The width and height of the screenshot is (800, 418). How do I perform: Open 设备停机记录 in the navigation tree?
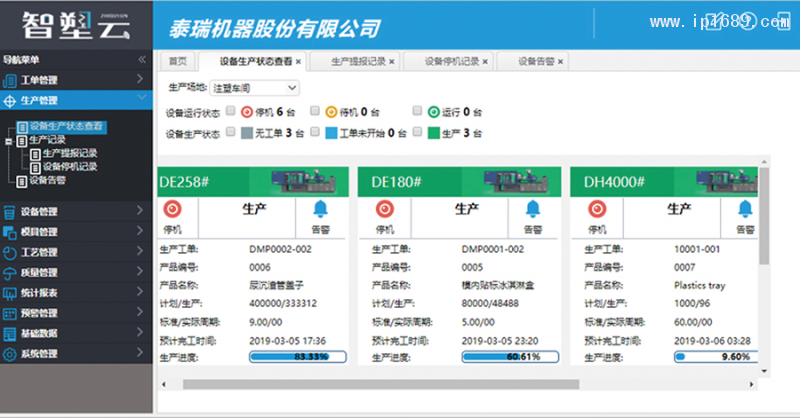[69, 167]
